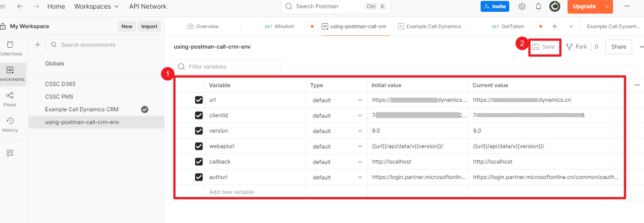Toggle the callback variable checkbox
This screenshot has height=223, width=644.
(x=199, y=162)
